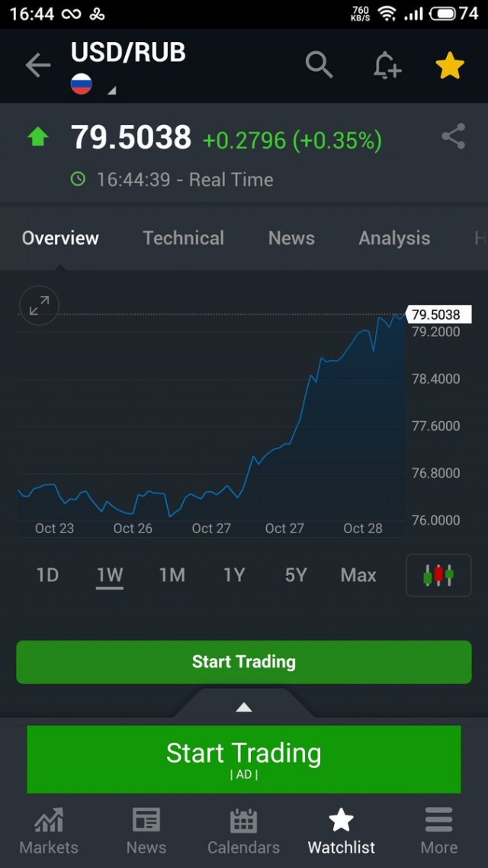Expand chart to fullscreen

(39, 305)
